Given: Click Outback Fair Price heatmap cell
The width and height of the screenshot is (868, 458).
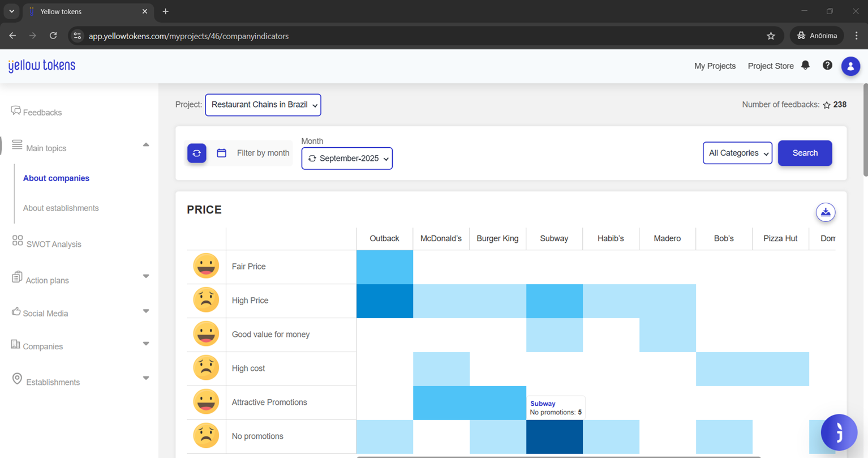Looking at the screenshot, I should pos(385,267).
